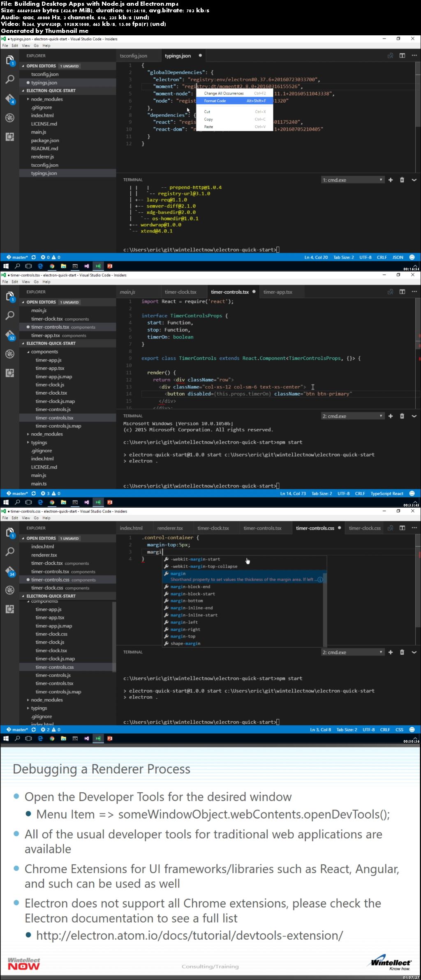Split the editor in timer-controls.tsx window
Image resolution: width=421 pixels, height=980 pixels.
[x=402, y=292]
